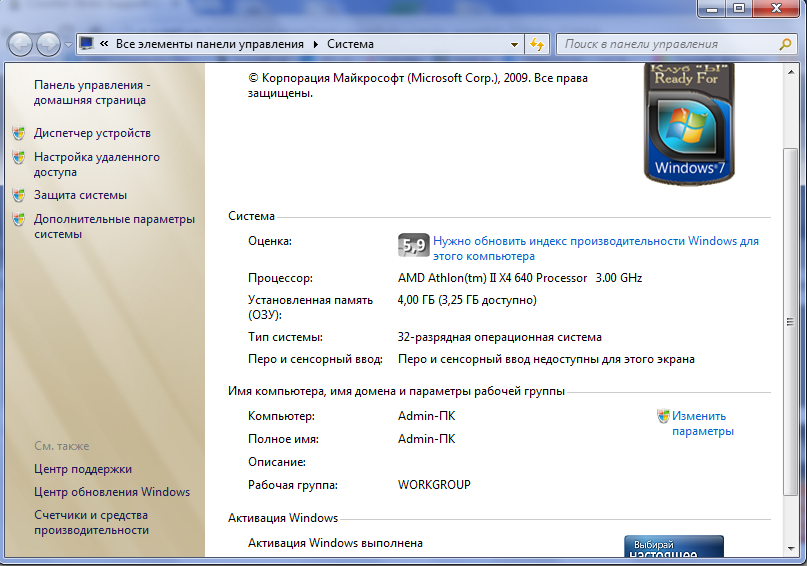This screenshot has width=807, height=566.
Task: Open 'Настройка удаленного доступа' link
Action: tap(97, 165)
